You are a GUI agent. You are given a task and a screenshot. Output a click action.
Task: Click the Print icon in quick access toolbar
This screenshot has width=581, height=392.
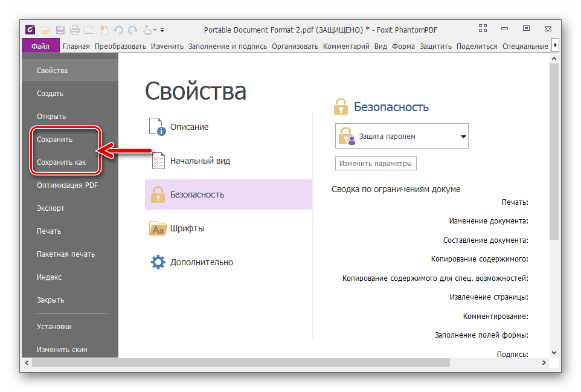75,30
